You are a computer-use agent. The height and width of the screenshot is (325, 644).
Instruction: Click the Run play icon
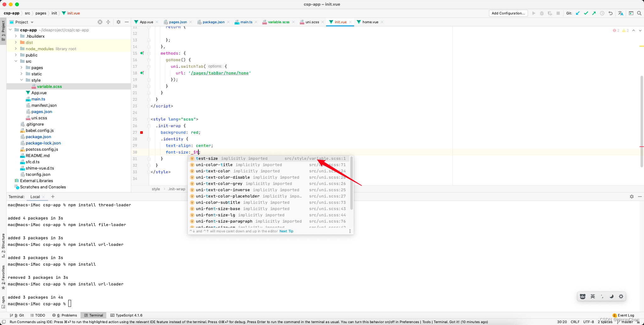coord(534,13)
